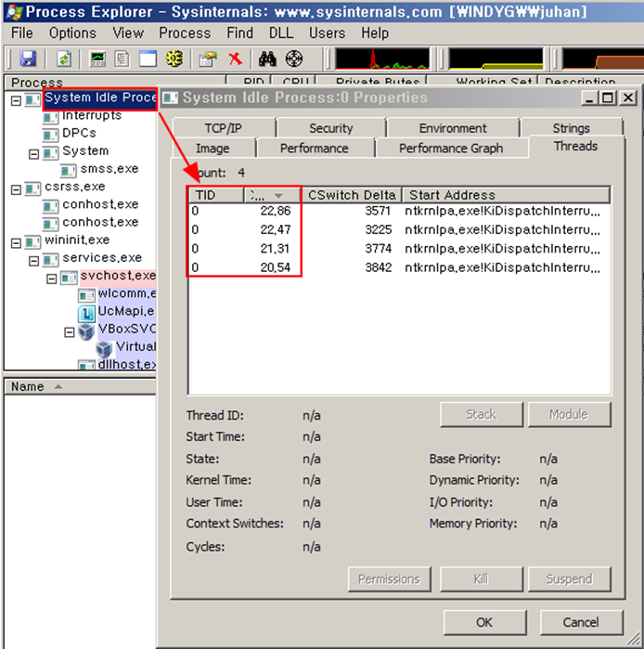644x649 pixels.
Task: Open the File menu
Action: click(x=22, y=32)
